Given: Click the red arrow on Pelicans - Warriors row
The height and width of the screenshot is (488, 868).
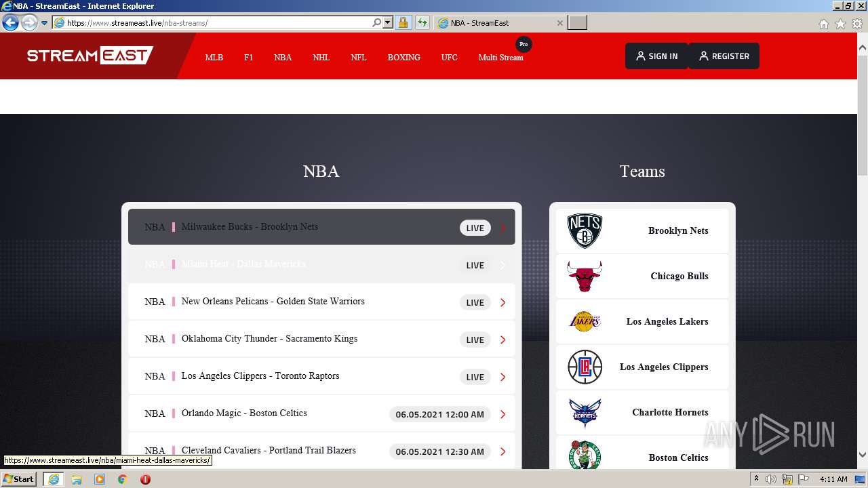Looking at the screenshot, I should click(x=502, y=302).
